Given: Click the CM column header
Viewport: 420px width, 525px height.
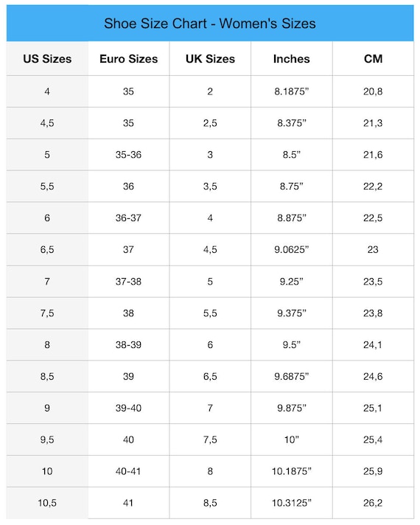Looking at the screenshot, I should (373, 58).
